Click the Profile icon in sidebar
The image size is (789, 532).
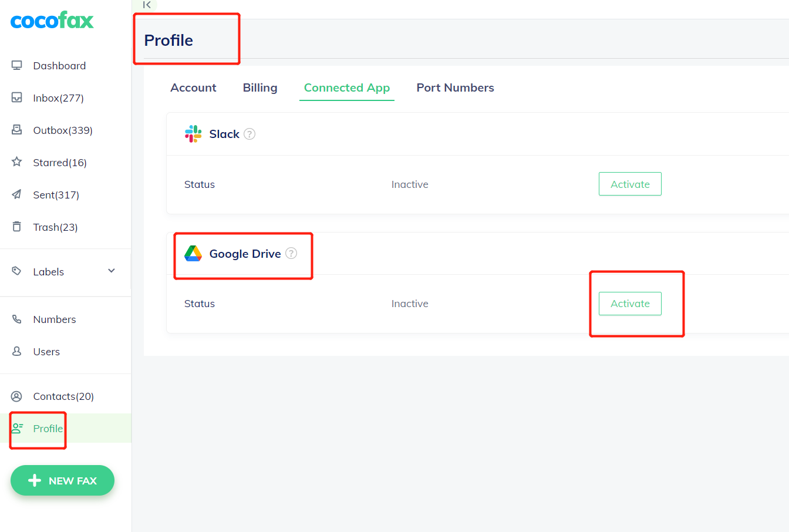[18, 428]
